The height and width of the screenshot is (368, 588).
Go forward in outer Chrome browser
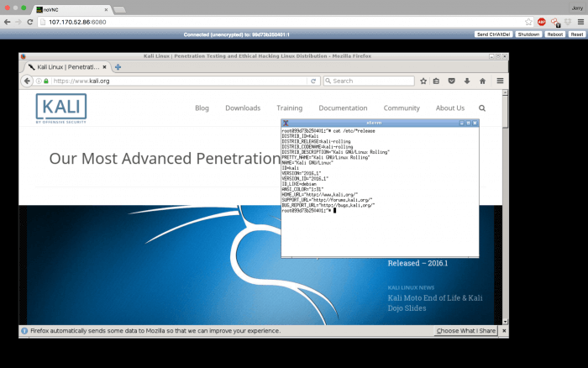(18, 22)
